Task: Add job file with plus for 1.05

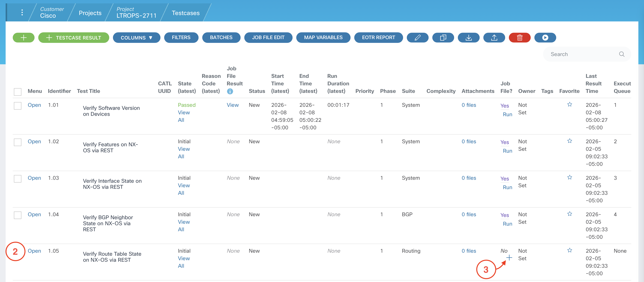Action: 509,257
